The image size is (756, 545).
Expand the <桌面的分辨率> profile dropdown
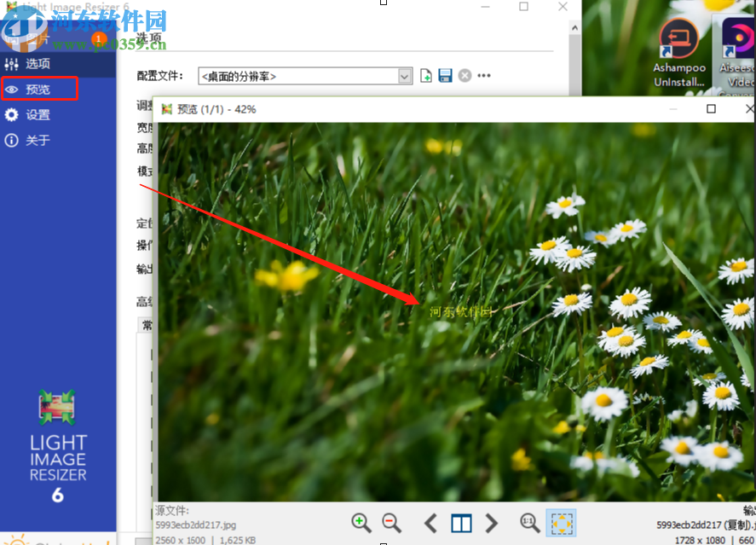coord(406,75)
